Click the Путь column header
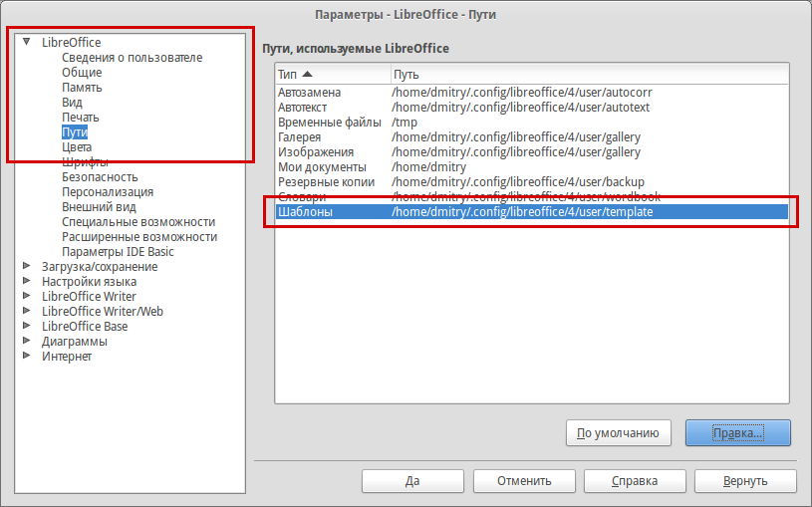The image size is (812, 507). tap(590, 75)
